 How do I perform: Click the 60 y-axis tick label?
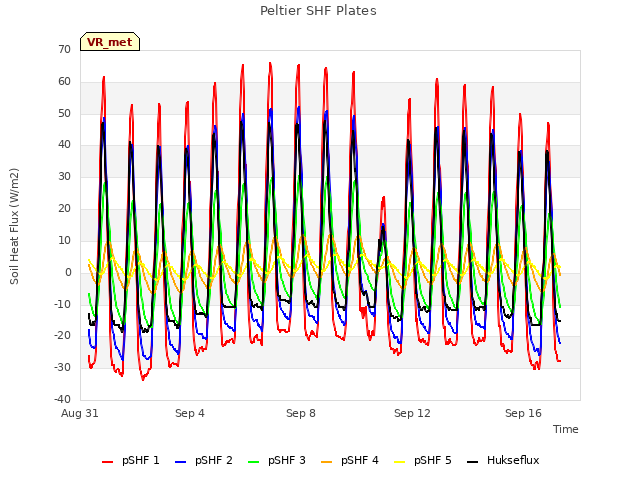tap(64, 81)
